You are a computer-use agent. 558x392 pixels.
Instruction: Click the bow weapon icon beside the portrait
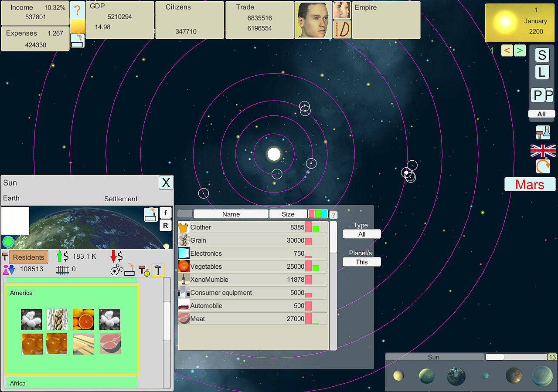[342, 29]
